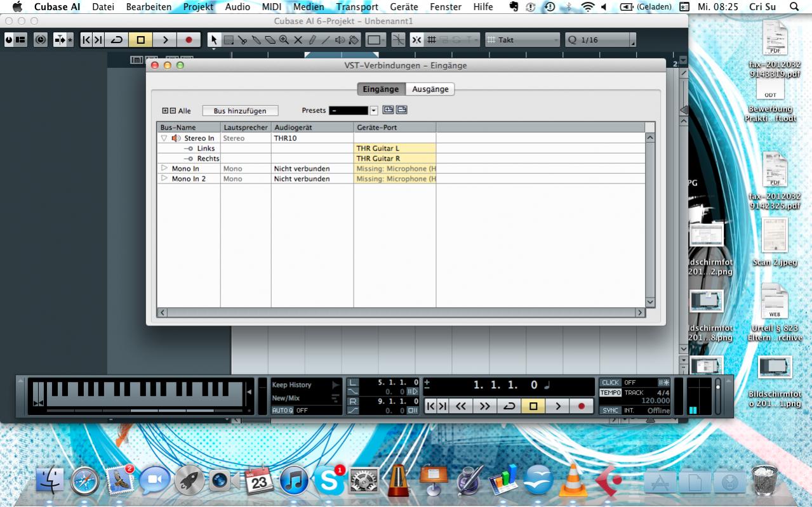Go to next marker in toolbar
Image resolution: width=812 pixels, height=507 pixels.
[98, 39]
